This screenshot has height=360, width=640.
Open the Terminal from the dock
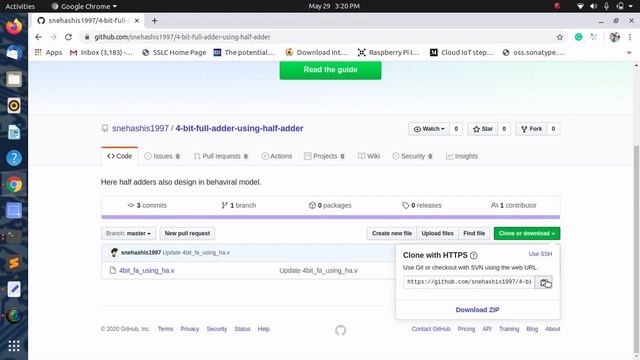coord(14,237)
